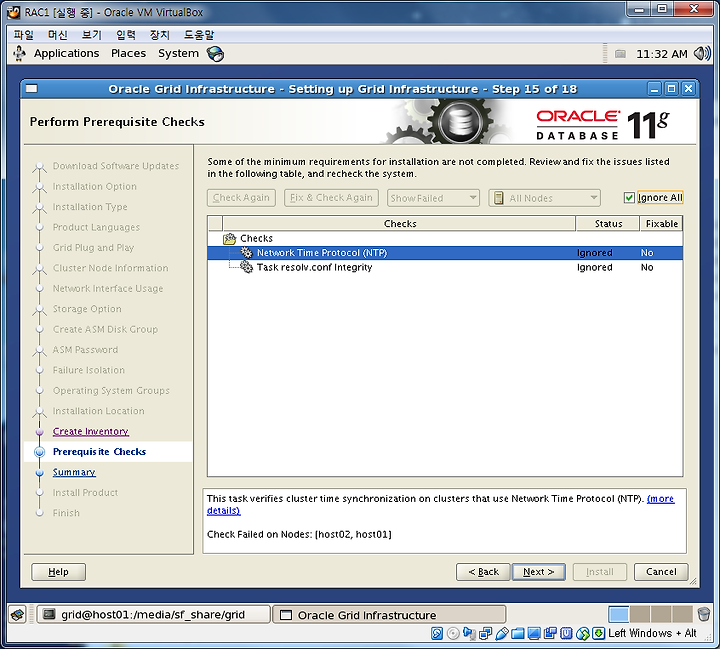Viewport: 720px width, 649px height.
Task: Click the Prerequisite Checks step in sidebar
Action: pyautogui.click(x=99, y=452)
